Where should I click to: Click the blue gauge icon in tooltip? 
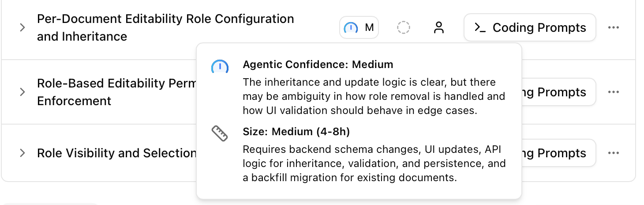[220, 67]
